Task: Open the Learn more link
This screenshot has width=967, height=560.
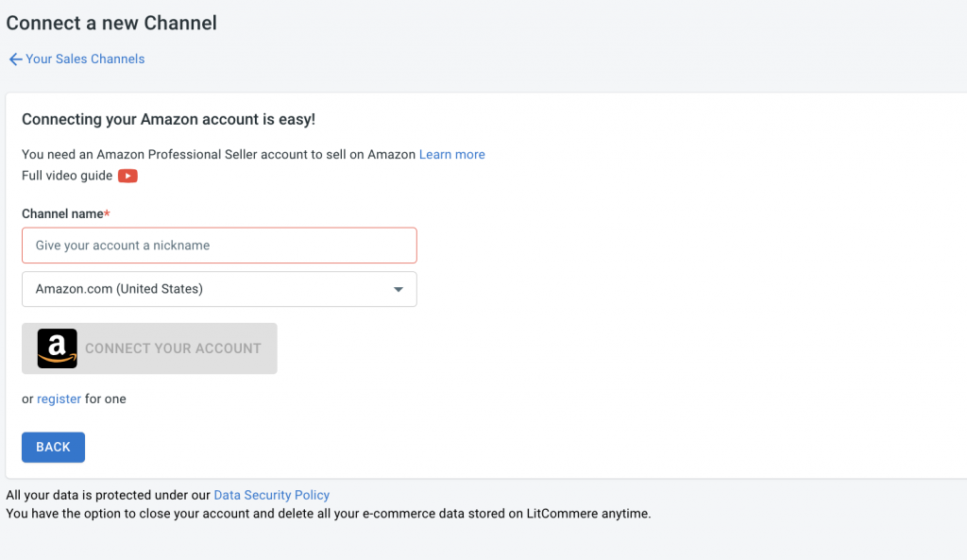Action: point(452,154)
